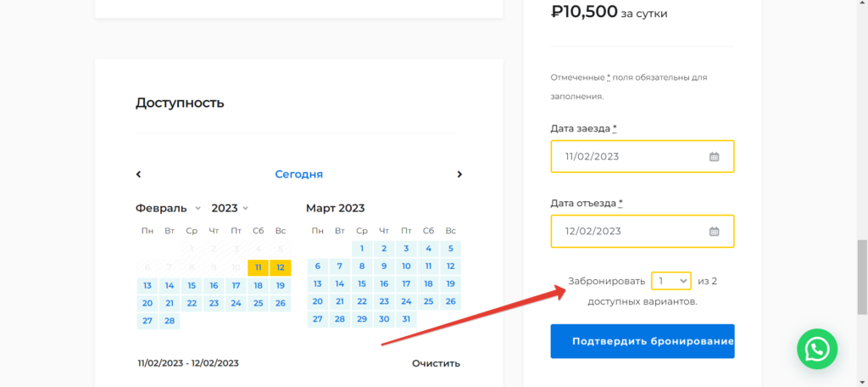Pick March 11 in the calendar
This screenshot has width=868, height=387.
[x=428, y=266]
